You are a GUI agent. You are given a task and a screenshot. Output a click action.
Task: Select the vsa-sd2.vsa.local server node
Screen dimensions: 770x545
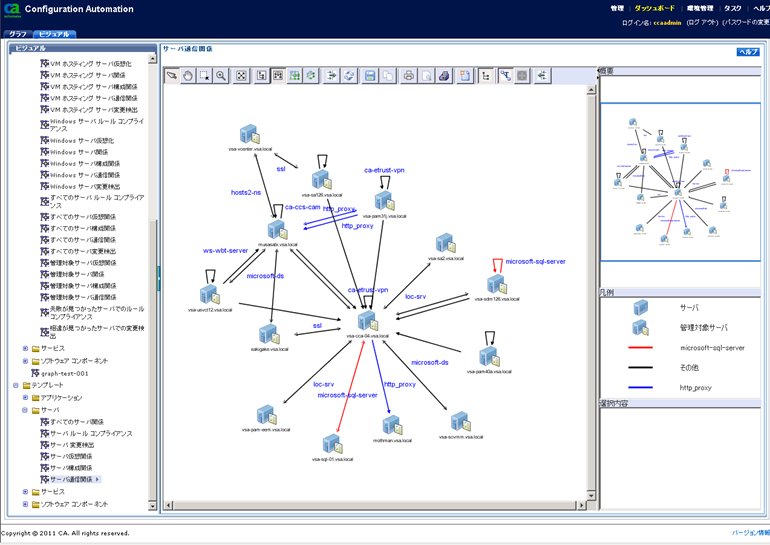pyautogui.click(x=445, y=244)
